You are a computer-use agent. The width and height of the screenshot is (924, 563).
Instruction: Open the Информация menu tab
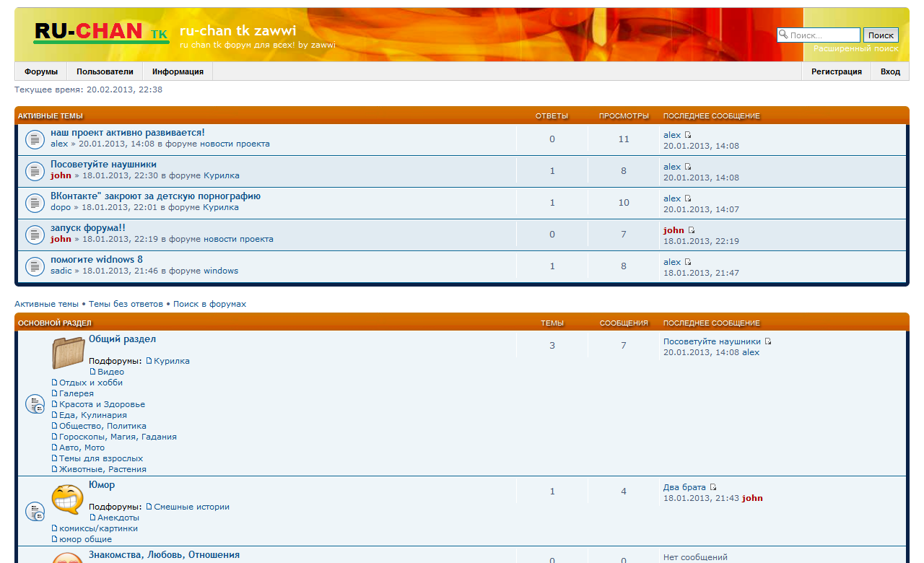pos(178,71)
